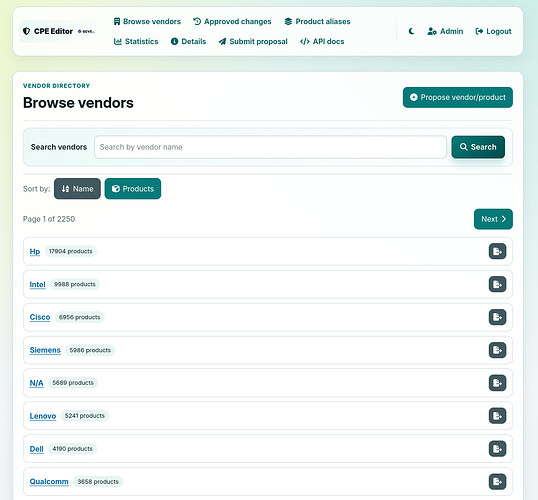Click the proposal icon in Siemens row
Viewport: 538px width, 500px height.
[x=497, y=350]
